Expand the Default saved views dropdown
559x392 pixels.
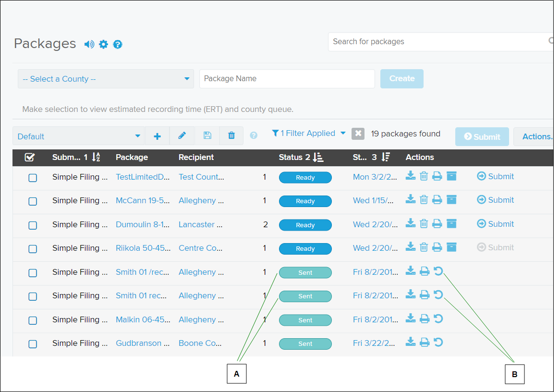tap(78, 135)
